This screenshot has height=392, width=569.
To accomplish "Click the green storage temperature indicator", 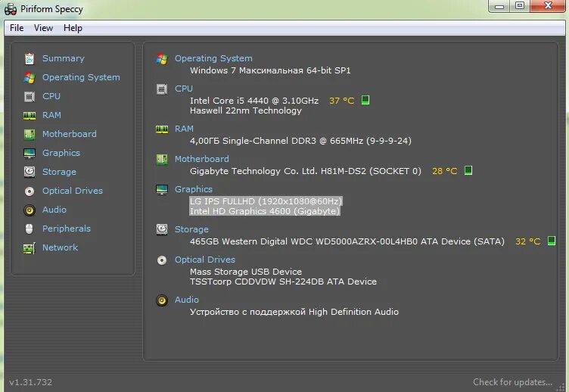I will click(x=552, y=241).
